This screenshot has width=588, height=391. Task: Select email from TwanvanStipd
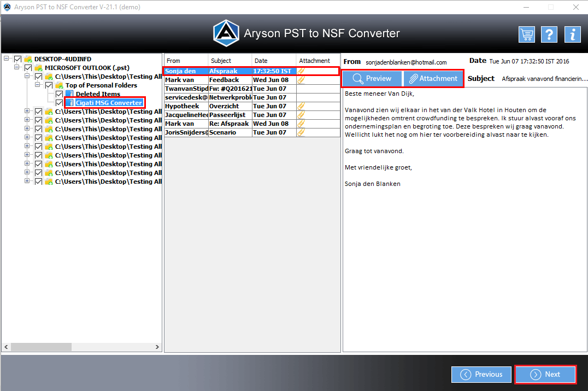[x=252, y=89]
